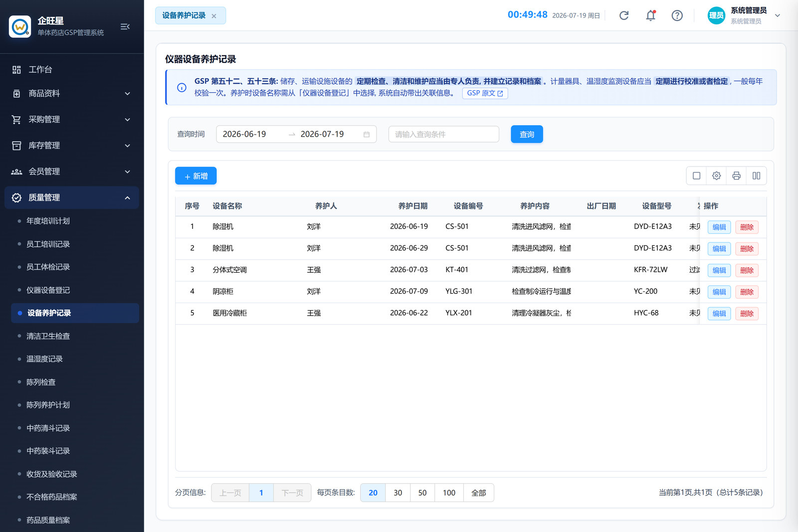This screenshot has width=798, height=532.
Task: Click 商品资料 sidebar icon
Action: pyautogui.click(x=16, y=93)
